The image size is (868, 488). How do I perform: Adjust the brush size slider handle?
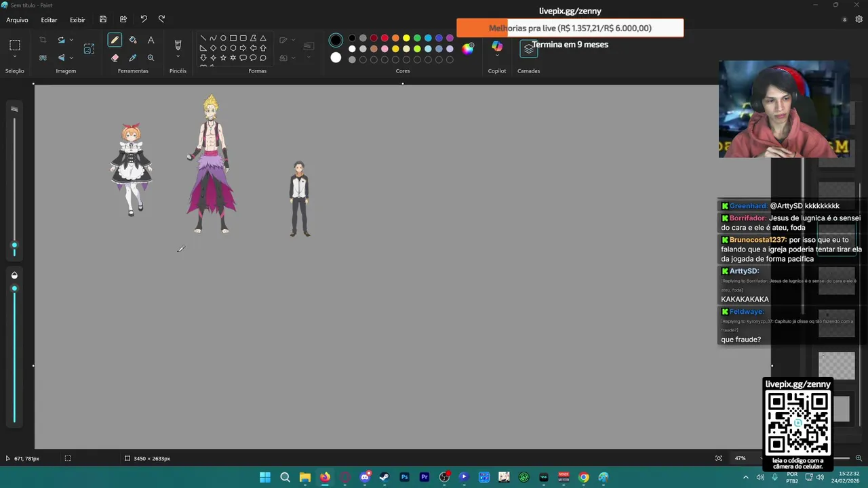coord(14,245)
